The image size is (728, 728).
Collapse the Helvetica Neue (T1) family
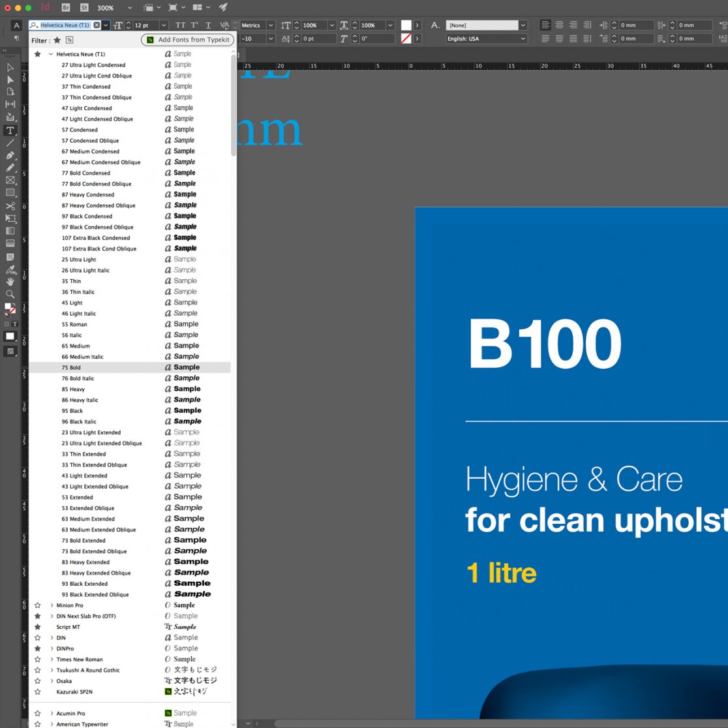(x=51, y=54)
